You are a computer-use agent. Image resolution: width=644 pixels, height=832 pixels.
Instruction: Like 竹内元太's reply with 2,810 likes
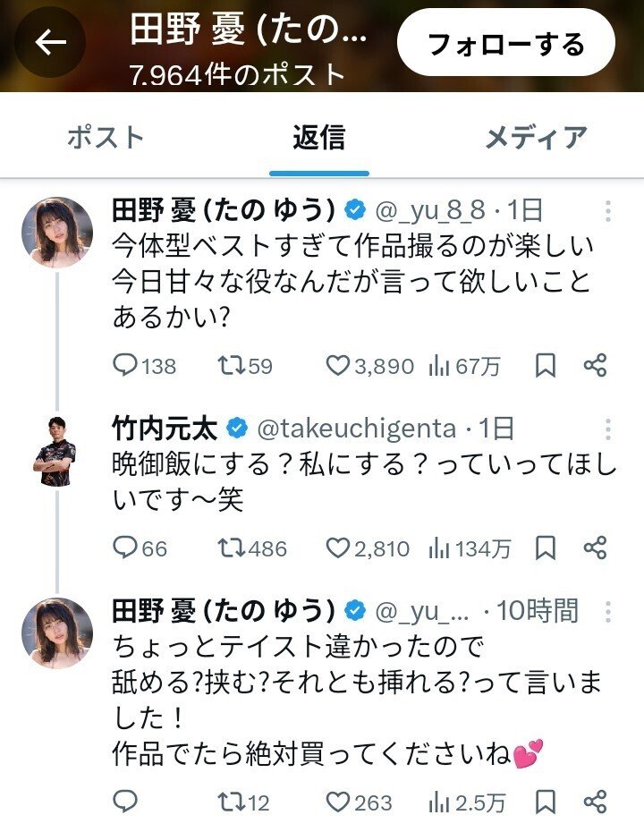point(337,548)
